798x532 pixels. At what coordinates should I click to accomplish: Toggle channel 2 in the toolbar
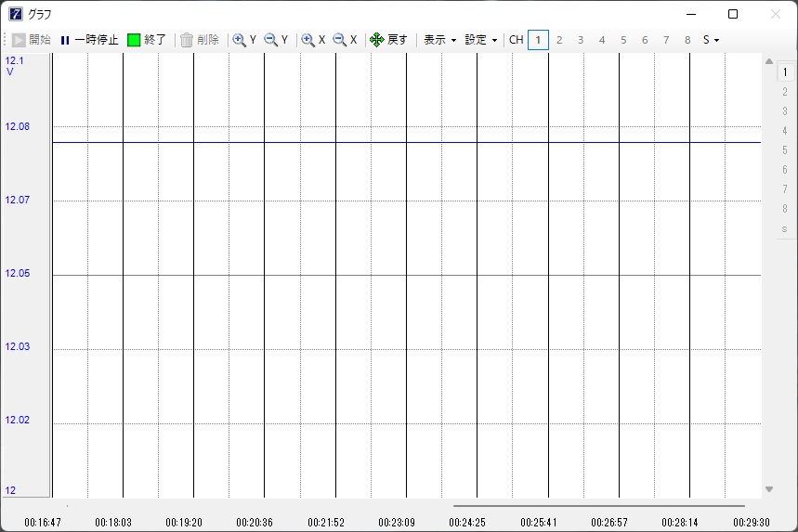[559, 40]
